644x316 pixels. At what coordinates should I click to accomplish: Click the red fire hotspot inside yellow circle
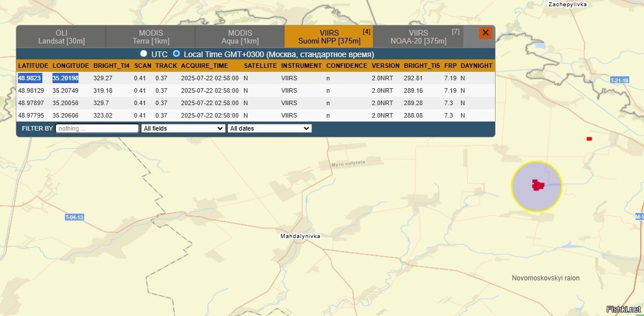click(538, 185)
